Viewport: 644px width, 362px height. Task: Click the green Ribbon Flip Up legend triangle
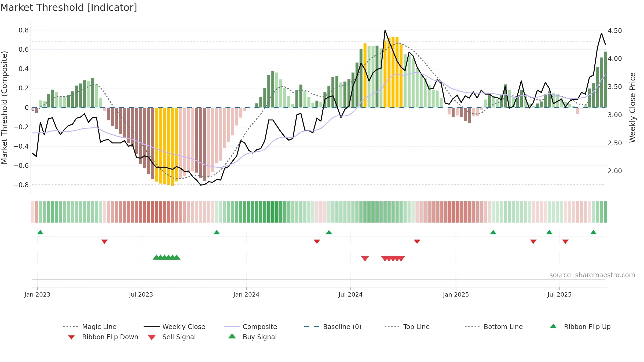point(553,326)
